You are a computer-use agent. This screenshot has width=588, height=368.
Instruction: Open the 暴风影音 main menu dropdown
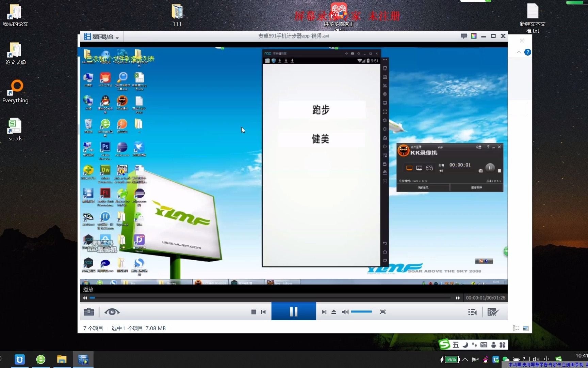pos(101,37)
